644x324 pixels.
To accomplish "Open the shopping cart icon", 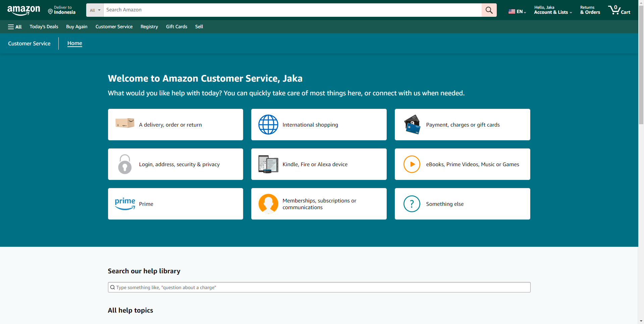I will [x=619, y=10].
